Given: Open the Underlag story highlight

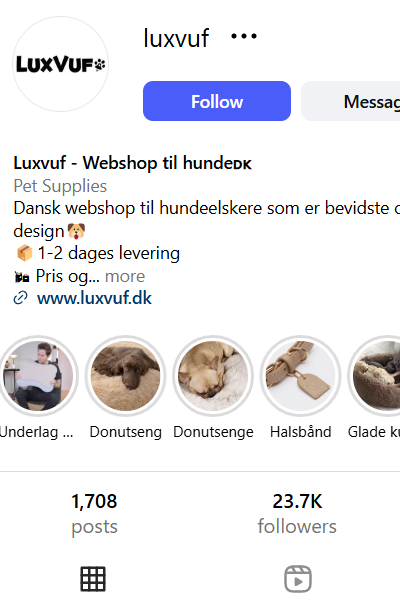Looking at the screenshot, I should pyautogui.click(x=38, y=376).
